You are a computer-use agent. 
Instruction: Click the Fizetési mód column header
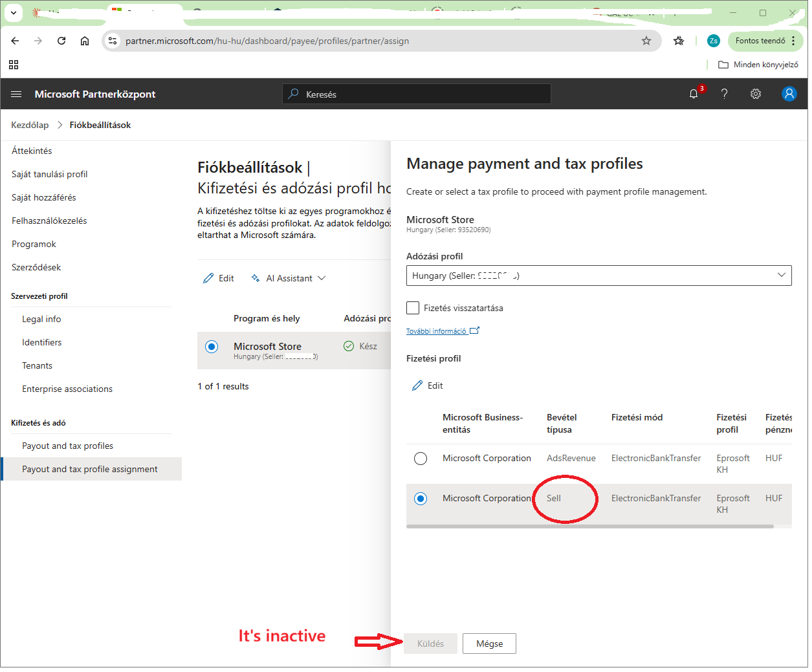[x=637, y=417]
